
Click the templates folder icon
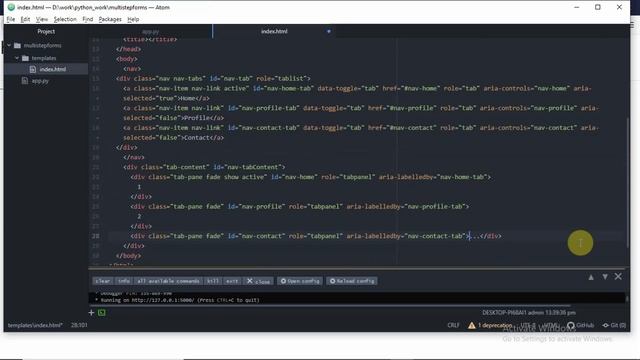pos(25,58)
